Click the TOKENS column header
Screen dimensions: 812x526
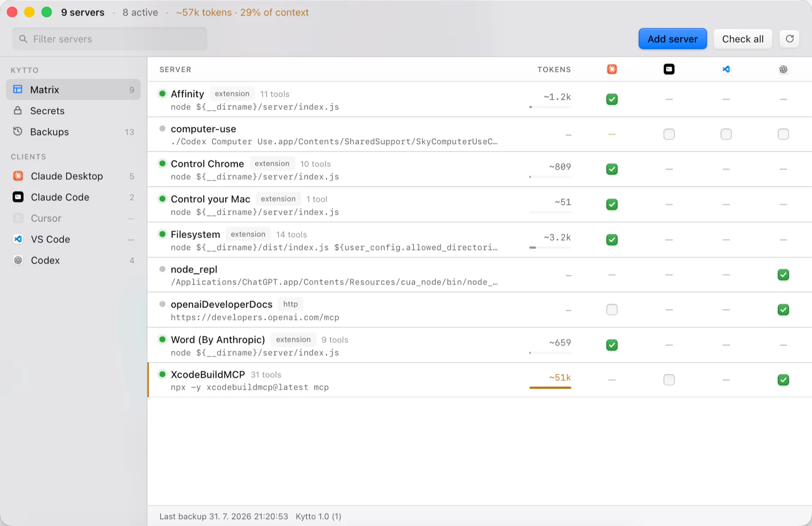point(554,69)
